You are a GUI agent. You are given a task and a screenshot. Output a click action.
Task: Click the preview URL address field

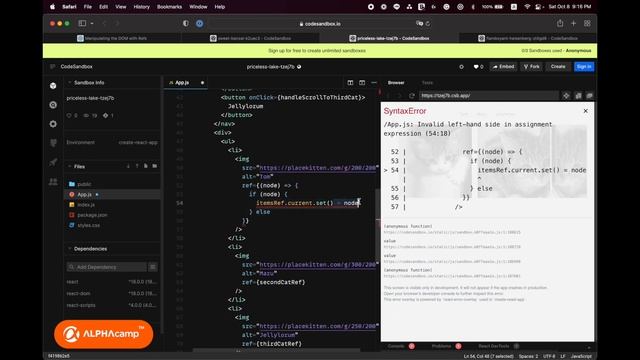[489, 96]
